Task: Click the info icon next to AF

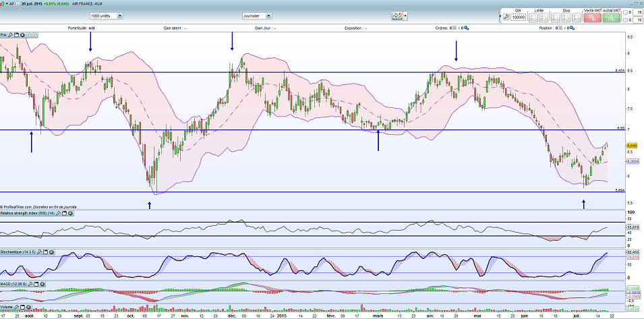Action: click(x=18, y=3)
